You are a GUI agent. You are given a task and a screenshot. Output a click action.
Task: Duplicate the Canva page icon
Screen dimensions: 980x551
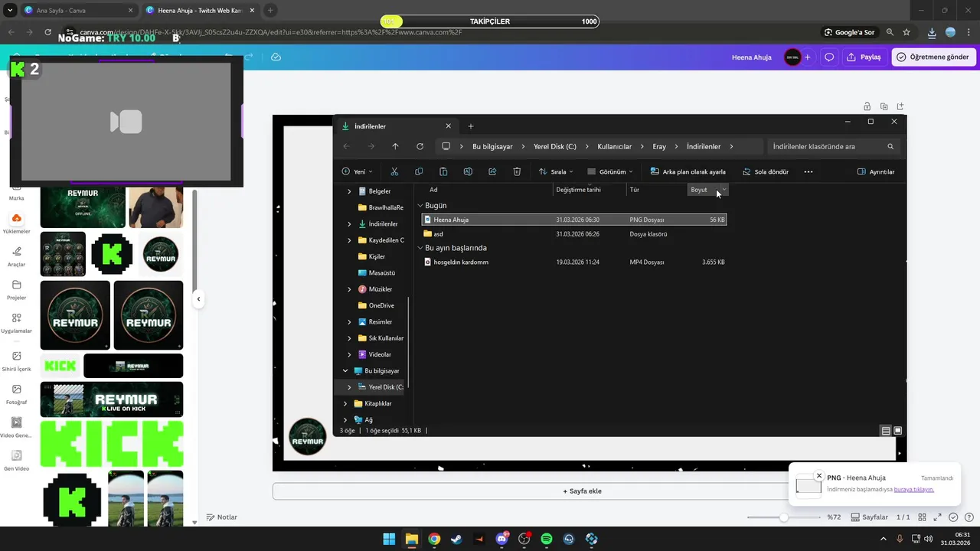coord(884,106)
